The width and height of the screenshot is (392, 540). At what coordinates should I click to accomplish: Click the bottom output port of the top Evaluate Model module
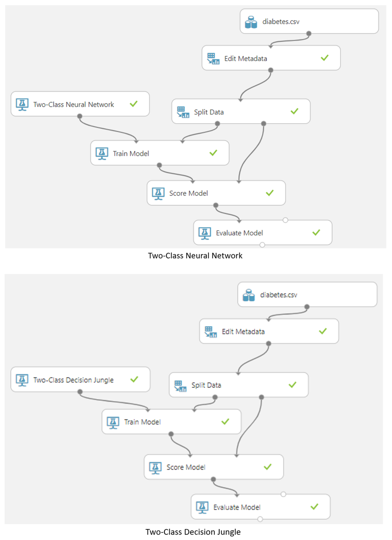(x=262, y=245)
